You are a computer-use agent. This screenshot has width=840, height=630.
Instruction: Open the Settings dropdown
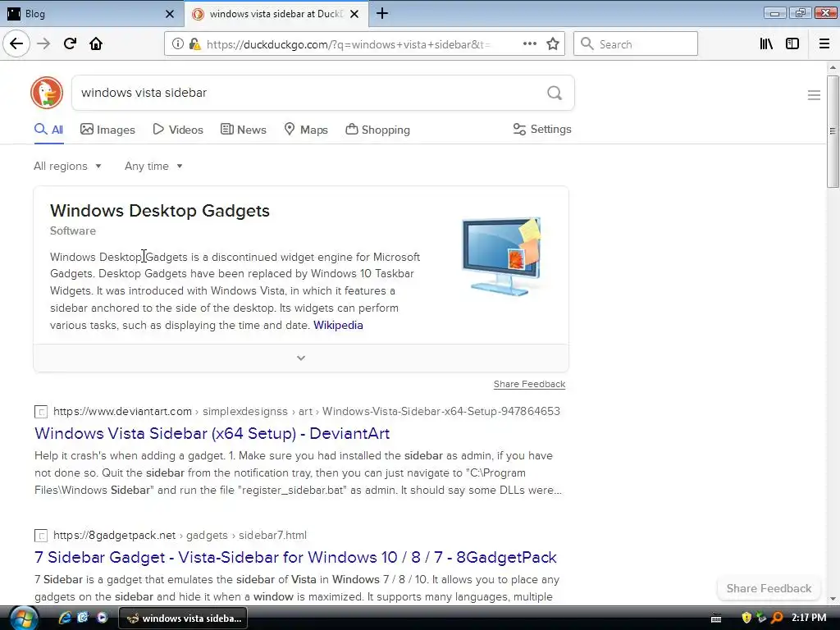pyautogui.click(x=542, y=129)
